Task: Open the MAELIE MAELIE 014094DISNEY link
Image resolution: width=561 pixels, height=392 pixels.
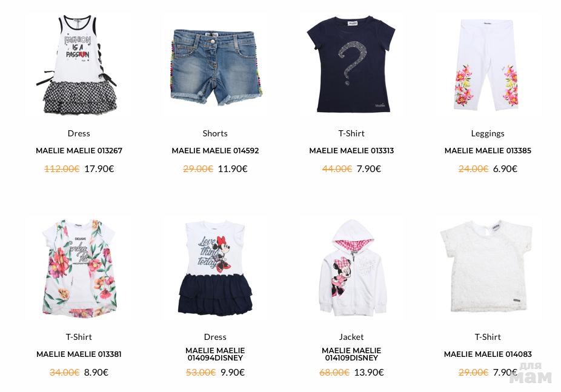Action: tap(215, 354)
